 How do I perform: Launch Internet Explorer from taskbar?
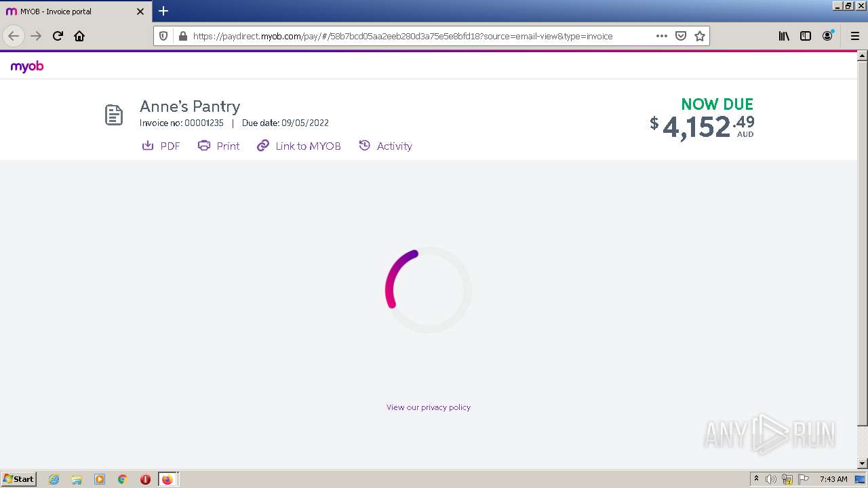[x=54, y=479]
